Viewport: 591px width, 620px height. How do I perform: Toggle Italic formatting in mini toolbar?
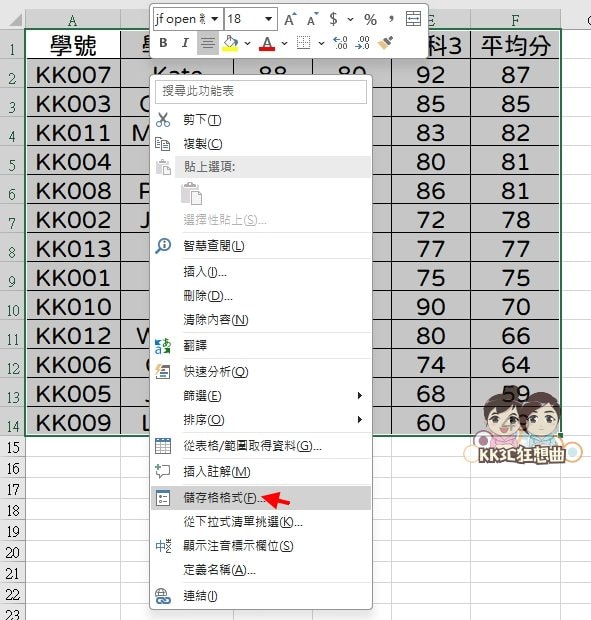click(185, 43)
